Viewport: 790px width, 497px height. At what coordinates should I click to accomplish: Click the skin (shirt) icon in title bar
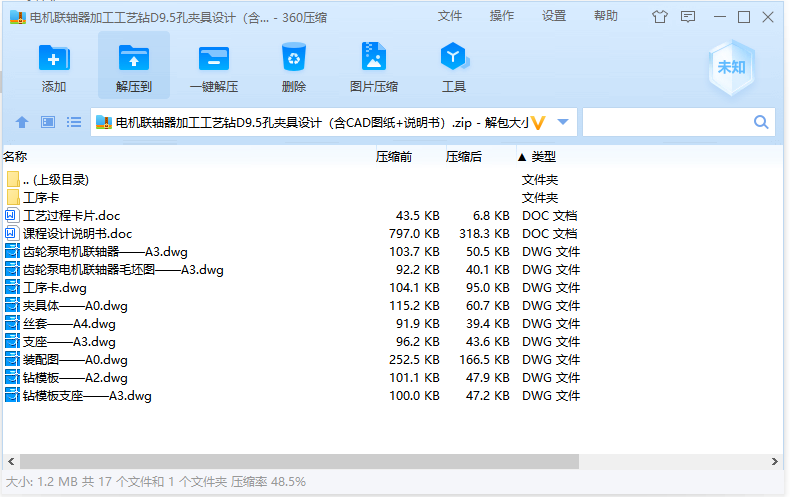[x=660, y=17]
